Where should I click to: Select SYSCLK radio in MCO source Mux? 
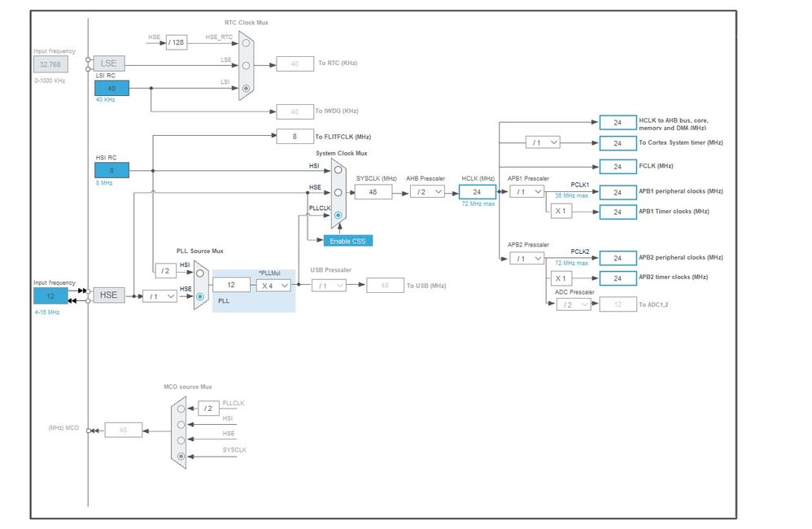181,457
